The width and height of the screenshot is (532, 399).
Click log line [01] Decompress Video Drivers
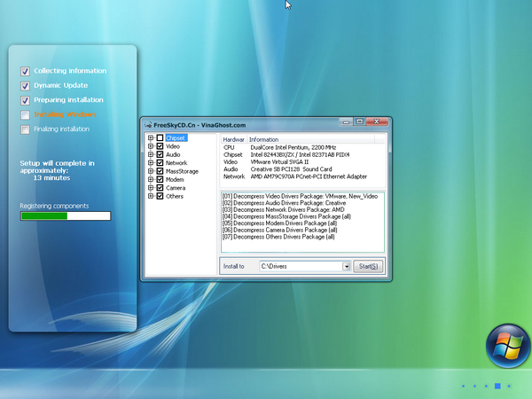pyautogui.click(x=300, y=196)
